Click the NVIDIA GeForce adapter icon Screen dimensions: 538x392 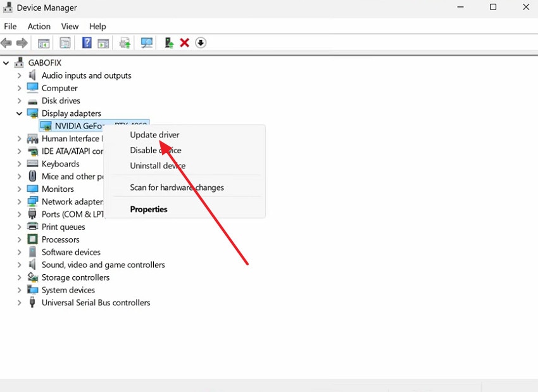tap(46, 126)
